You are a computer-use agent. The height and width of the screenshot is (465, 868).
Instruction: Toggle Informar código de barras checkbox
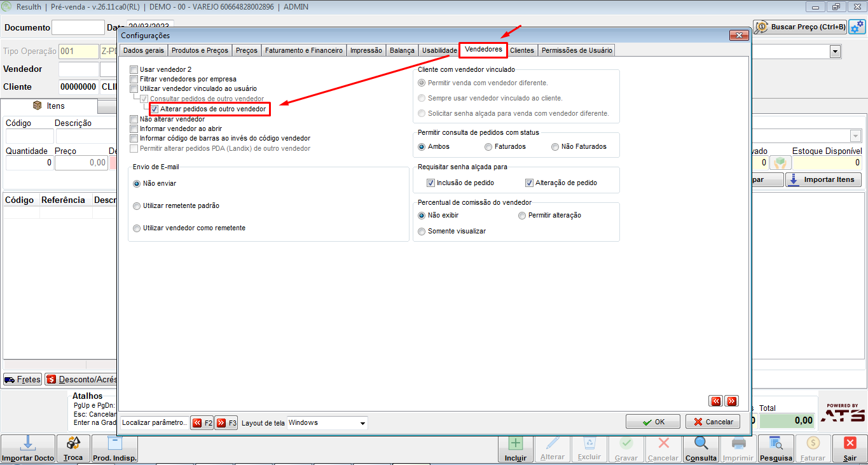coord(134,138)
